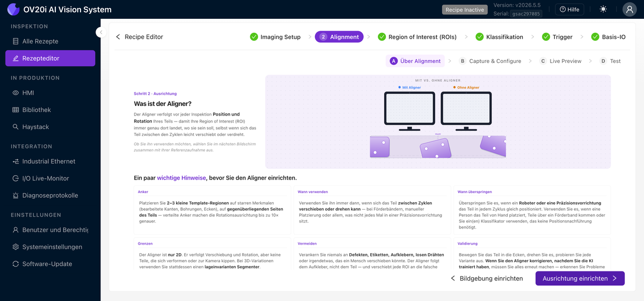Screen dimensions: 644x301
Task: Click the Haystack magnifier icon
Action: pyautogui.click(x=16, y=127)
